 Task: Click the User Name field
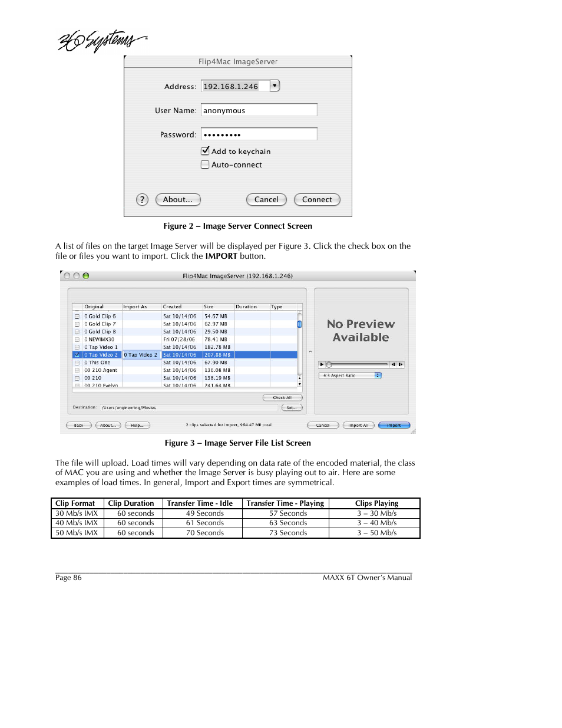(x=259, y=110)
